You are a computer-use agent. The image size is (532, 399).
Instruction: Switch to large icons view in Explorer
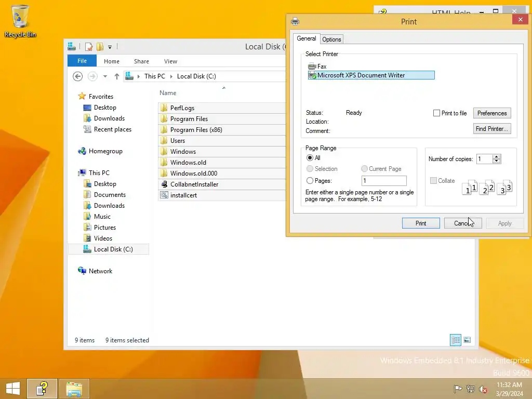[467, 340]
